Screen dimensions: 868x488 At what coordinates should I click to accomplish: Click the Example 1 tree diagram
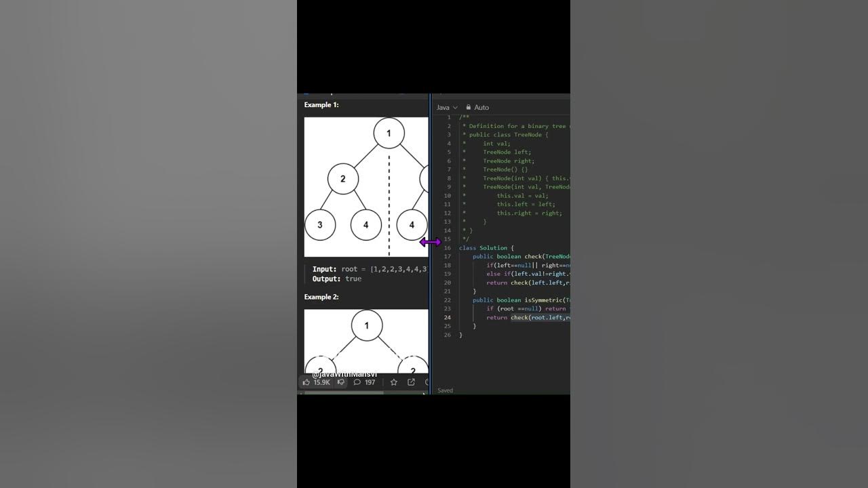point(366,187)
